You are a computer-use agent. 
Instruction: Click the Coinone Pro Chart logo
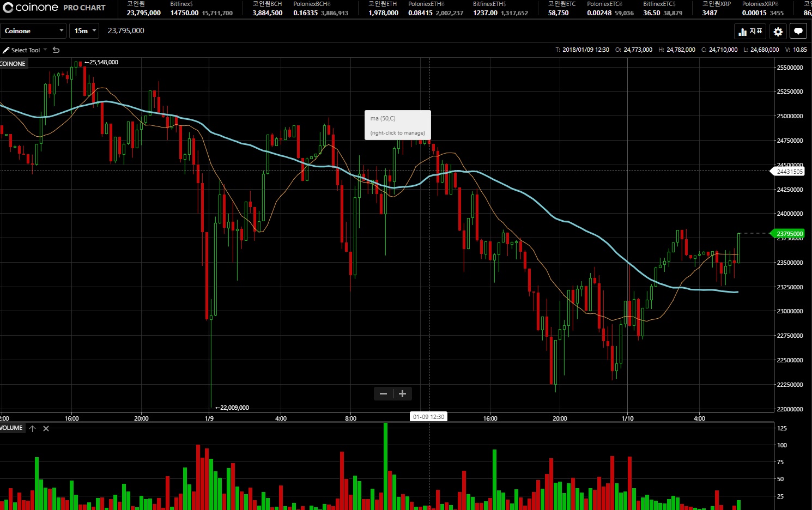[x=54, y=8]
